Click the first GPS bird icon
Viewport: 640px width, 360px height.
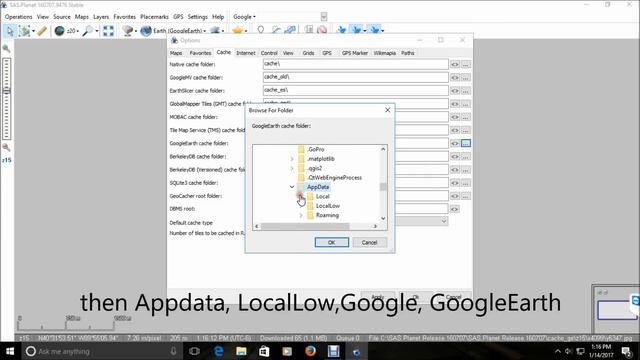(x=342, y=30)
